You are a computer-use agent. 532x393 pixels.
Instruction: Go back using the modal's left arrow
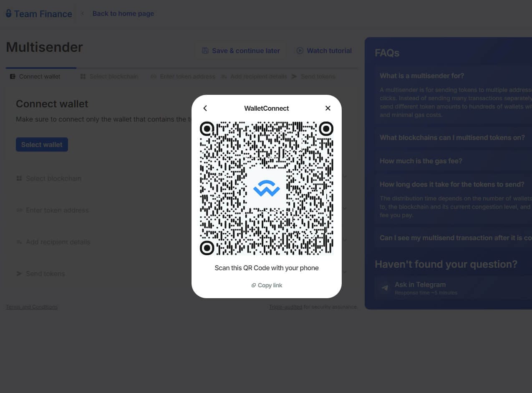205,108
